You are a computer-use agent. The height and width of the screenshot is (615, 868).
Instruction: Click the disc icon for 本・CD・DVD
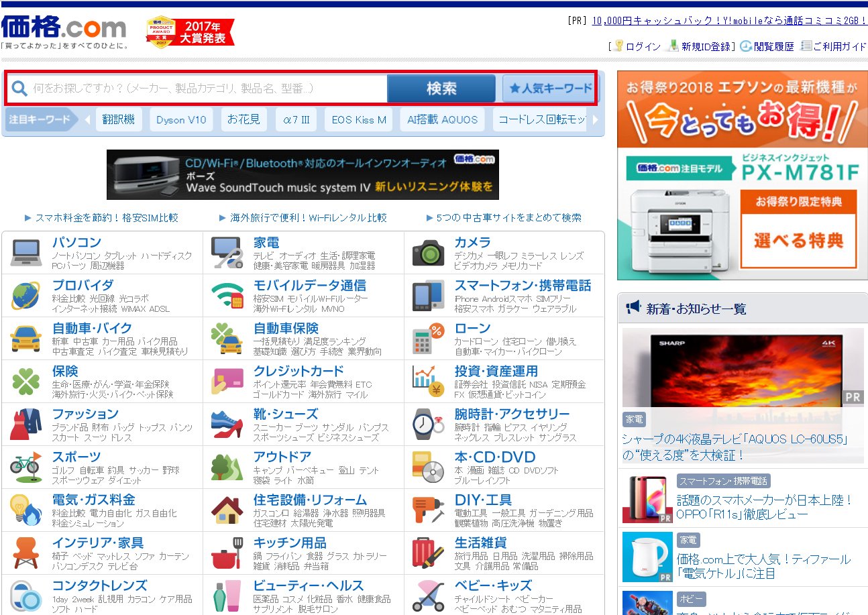coord(429,467)
